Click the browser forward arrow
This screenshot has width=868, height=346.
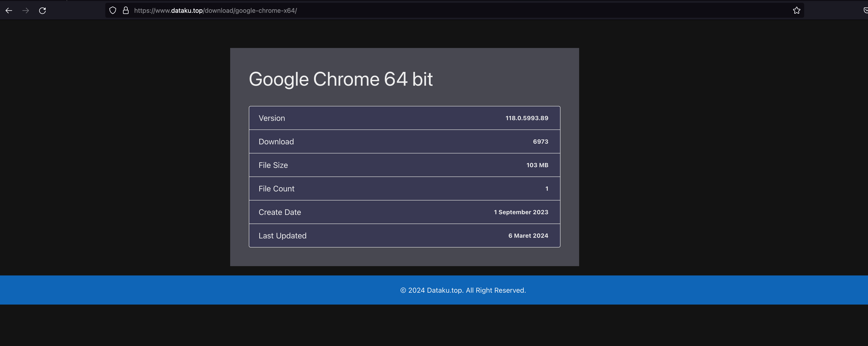26,10
